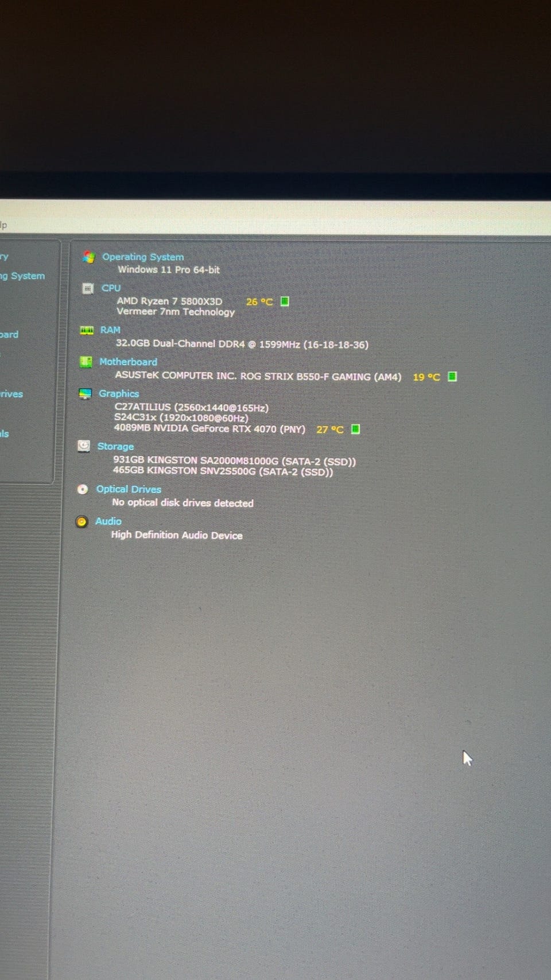Click 'C27ATILIUS (2560x1440@165Hz)' monitor line

[x=192, y=408]
